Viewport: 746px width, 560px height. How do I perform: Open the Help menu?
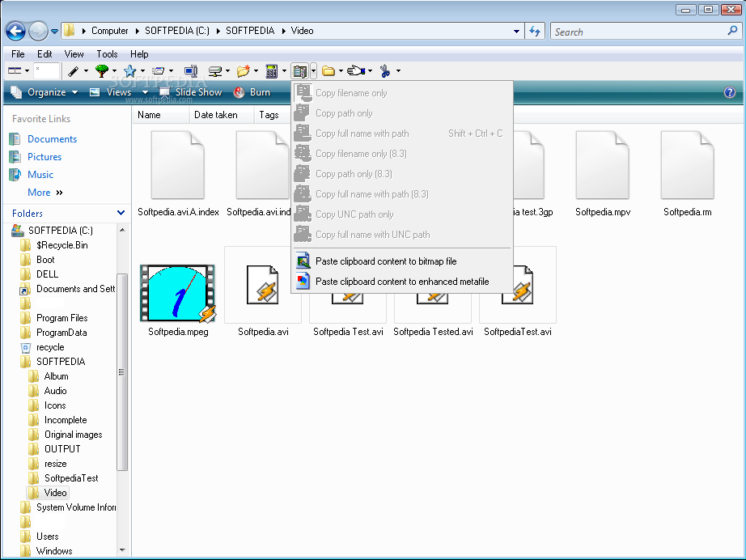click(139, 54)
